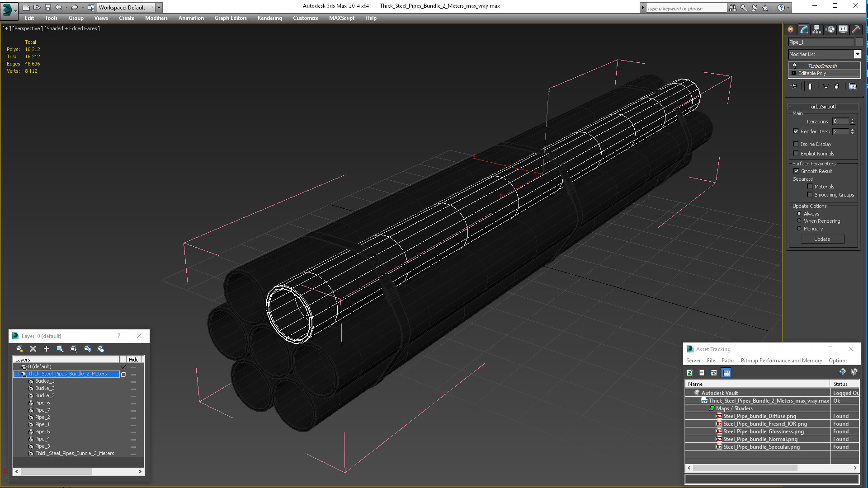868x488 pixels.
Task: Click the Pipe_1 object name field
Action: click(x=821, y=42)
